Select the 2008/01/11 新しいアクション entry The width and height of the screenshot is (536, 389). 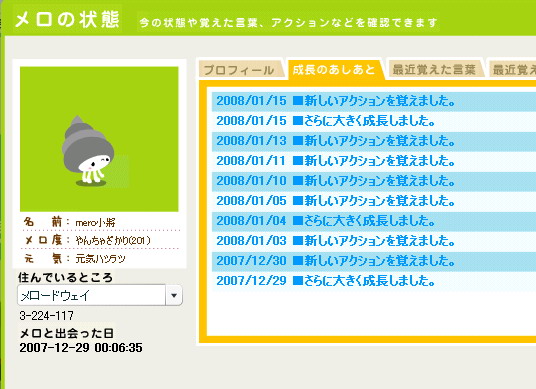(x=374, y=161)
